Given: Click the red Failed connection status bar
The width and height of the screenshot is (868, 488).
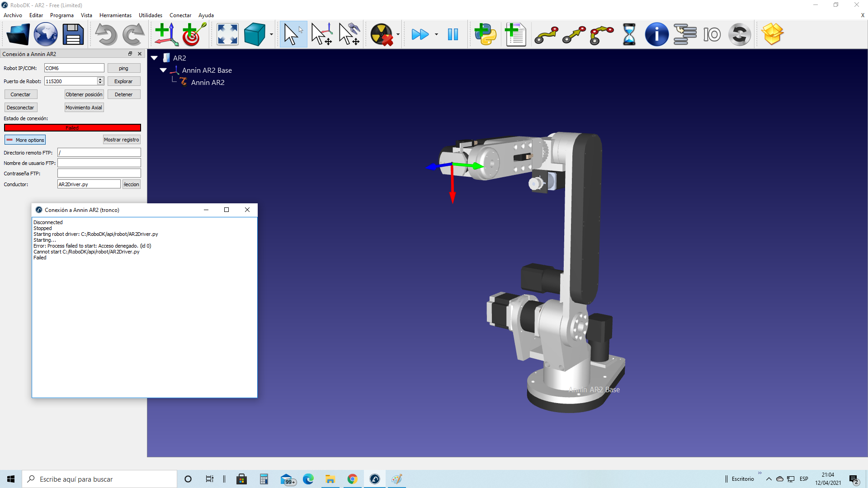Looking at the screenshot, I should [72, 128].
